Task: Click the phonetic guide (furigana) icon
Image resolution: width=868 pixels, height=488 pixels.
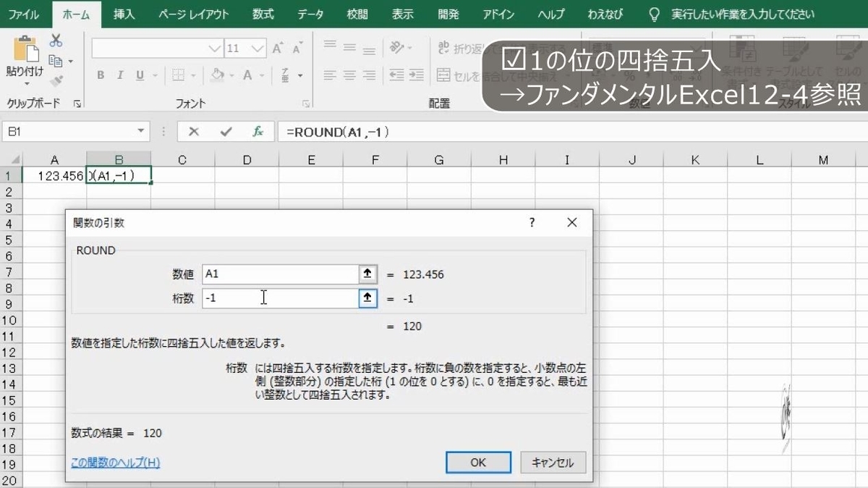Action: (285, 75)
